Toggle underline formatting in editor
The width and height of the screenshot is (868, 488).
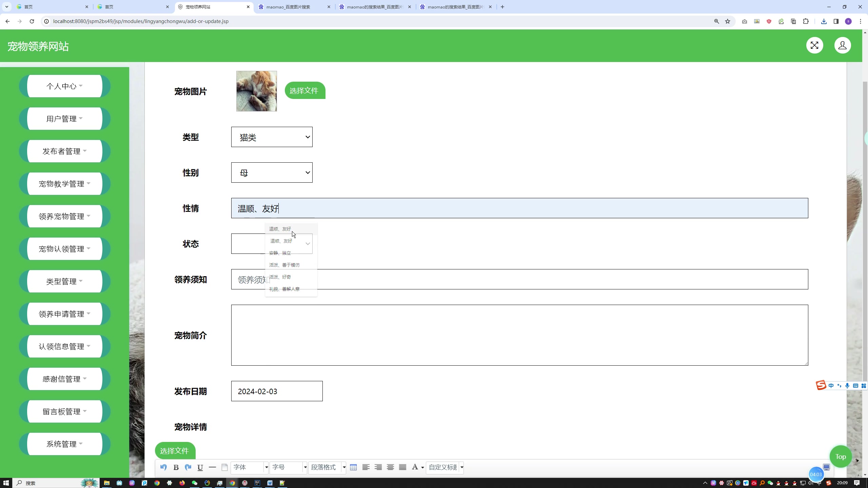point(200,467)
